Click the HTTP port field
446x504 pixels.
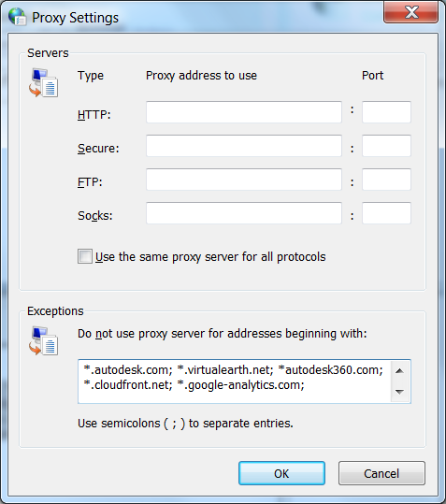(386, 112)
